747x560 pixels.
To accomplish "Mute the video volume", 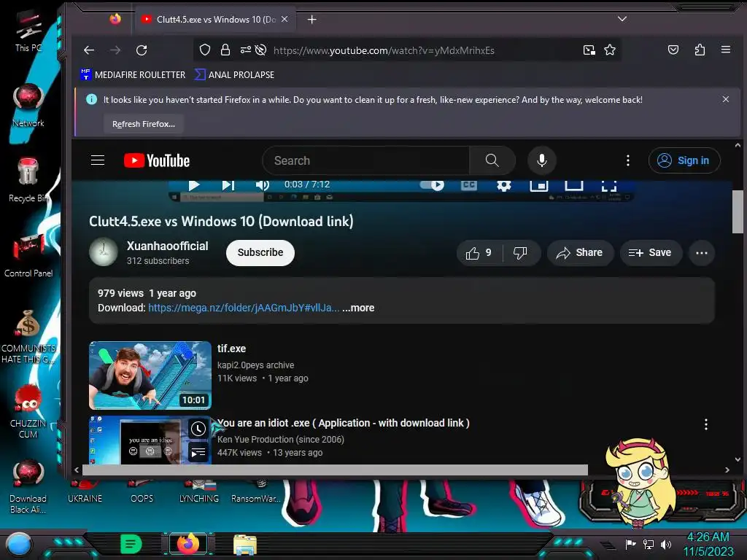I will click(x=262, y=184).
